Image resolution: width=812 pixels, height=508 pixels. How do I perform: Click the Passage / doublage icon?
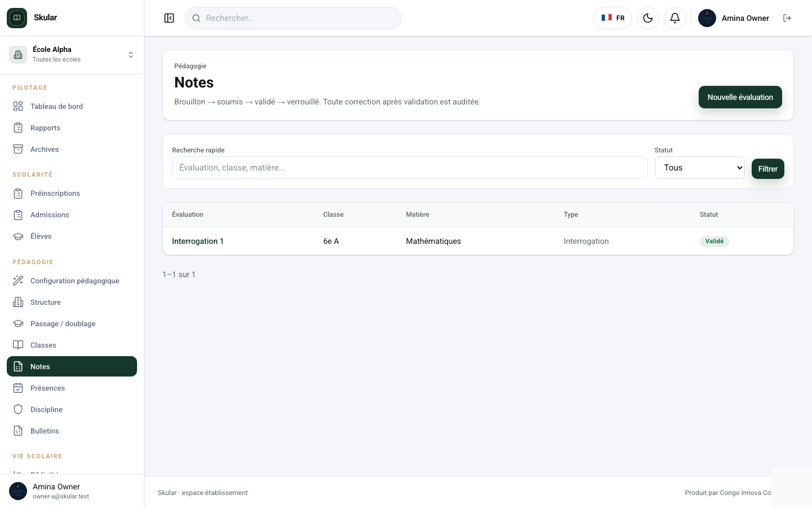click(x=18, y=323)
